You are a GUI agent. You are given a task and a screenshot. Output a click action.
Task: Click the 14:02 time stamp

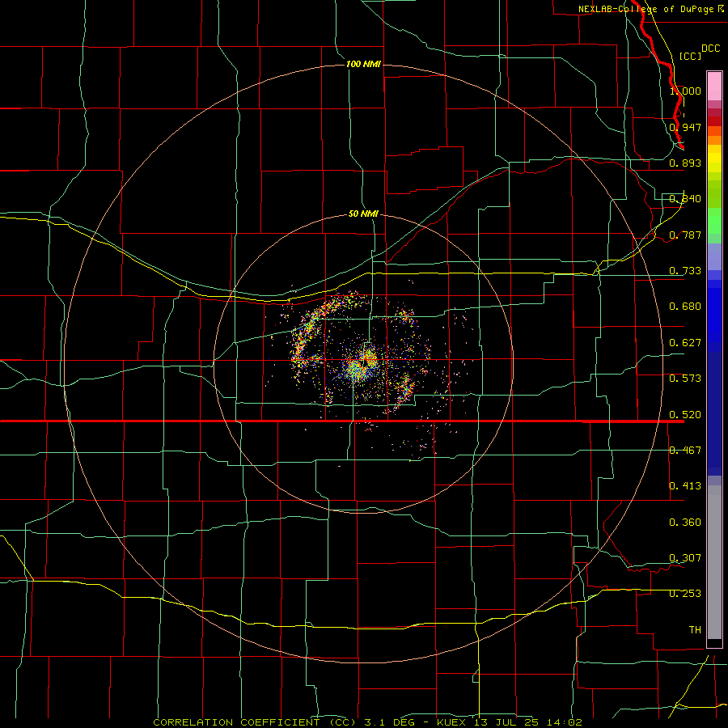coord(565,722)
